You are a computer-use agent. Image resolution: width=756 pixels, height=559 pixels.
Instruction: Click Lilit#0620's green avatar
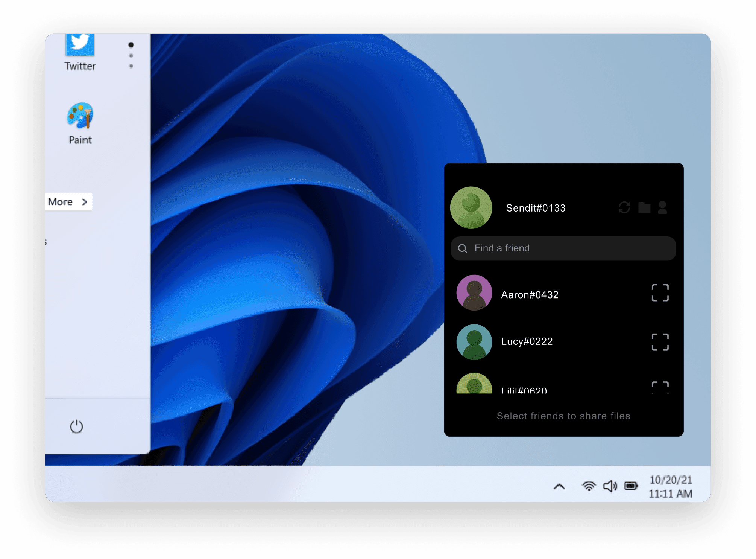pos(474,384)
